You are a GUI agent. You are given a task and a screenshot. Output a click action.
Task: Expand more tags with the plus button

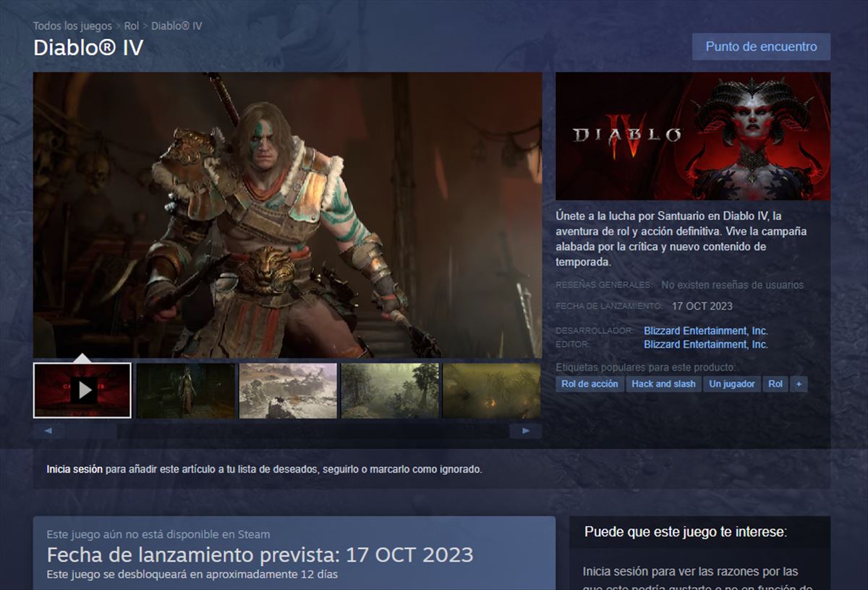[x=799, y=384]
